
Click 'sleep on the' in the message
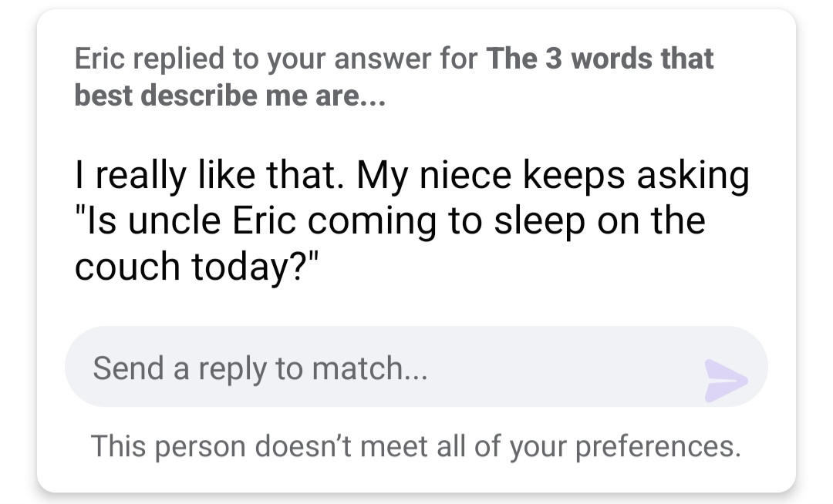coord(598,220)
